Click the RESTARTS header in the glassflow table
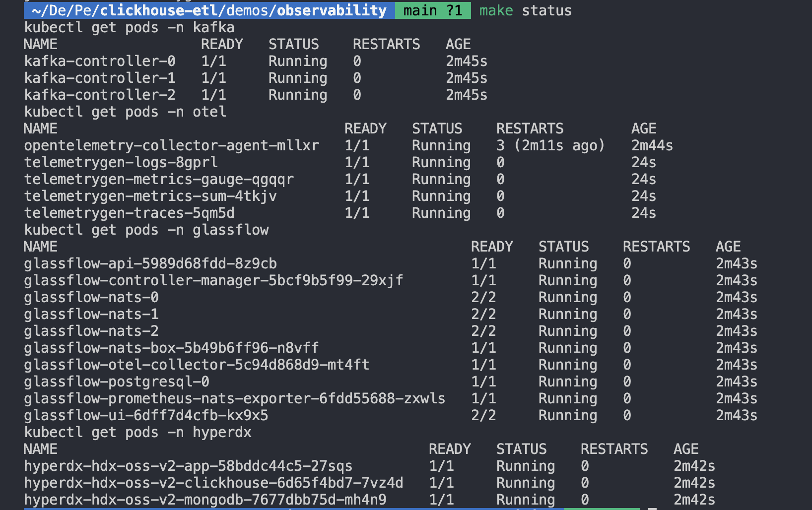The height and width of the screenshot is (510, 812). tap(657, 247)
